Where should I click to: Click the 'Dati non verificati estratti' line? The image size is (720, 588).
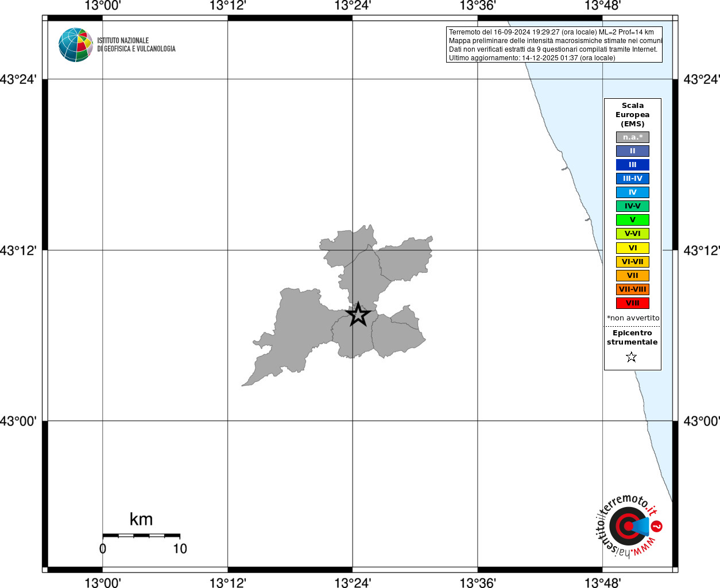click(553, 49)
